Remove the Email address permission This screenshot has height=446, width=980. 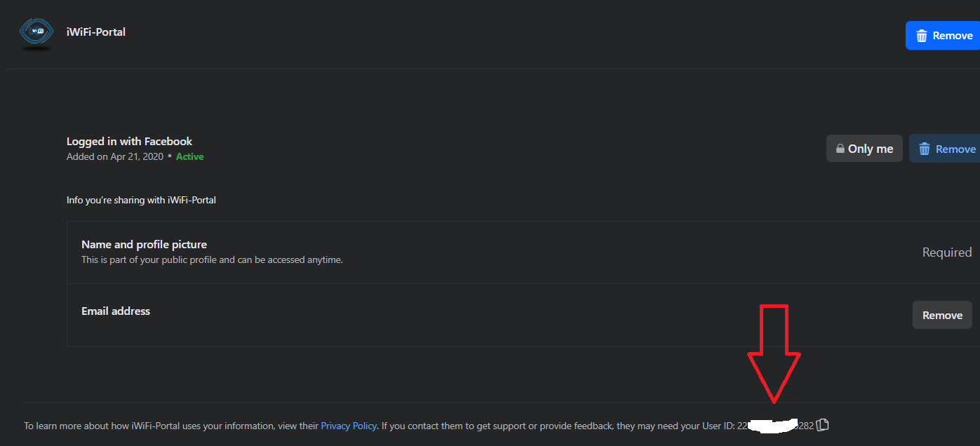click(x=942, y=315)
